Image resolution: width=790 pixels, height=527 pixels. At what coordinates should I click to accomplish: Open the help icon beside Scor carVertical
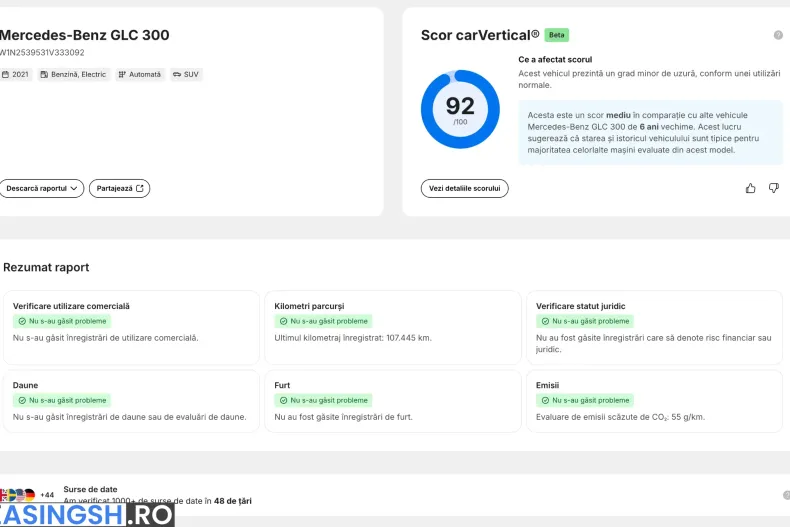pos(778,35)
